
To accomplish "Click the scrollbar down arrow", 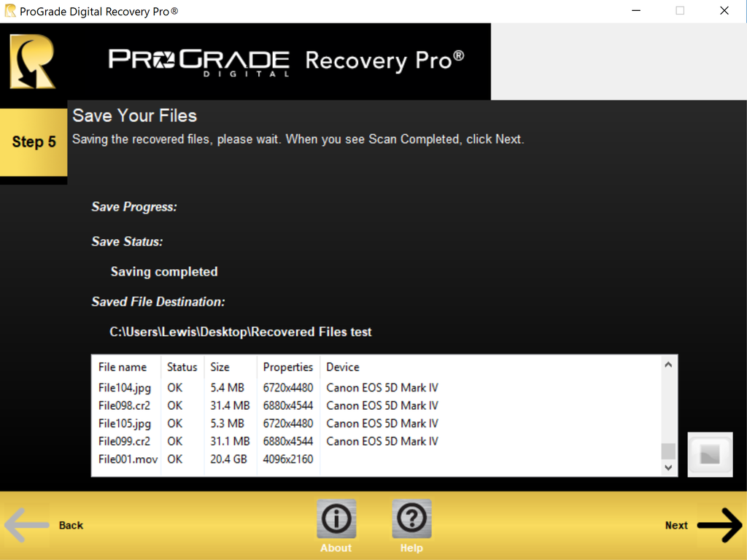I will coord(669,467).
